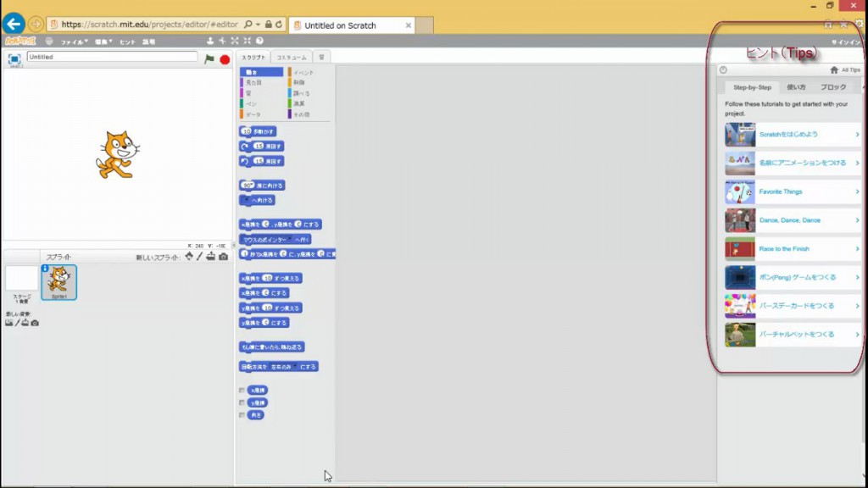Screen dimensions: 868x488
Task: Open the ヒント menu
Action: click(x=127, y=42)
